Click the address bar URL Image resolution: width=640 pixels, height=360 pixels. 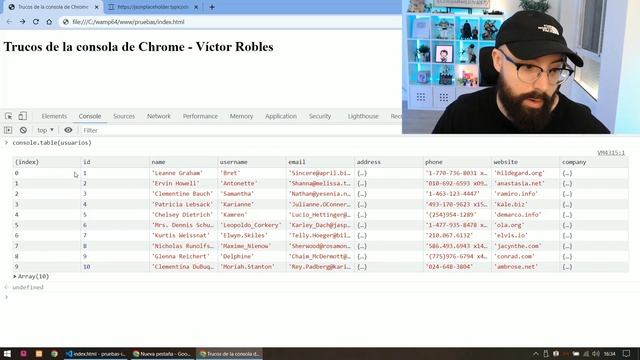128,22
